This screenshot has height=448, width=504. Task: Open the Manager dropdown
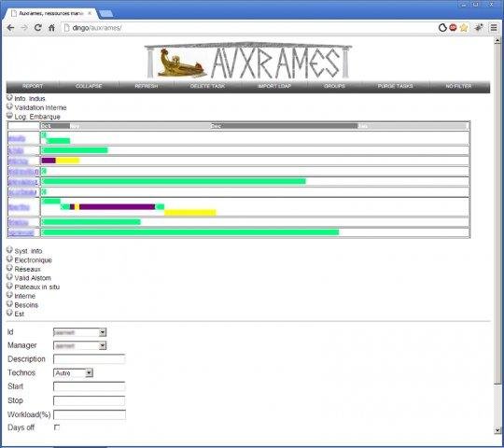coord(79,346)
